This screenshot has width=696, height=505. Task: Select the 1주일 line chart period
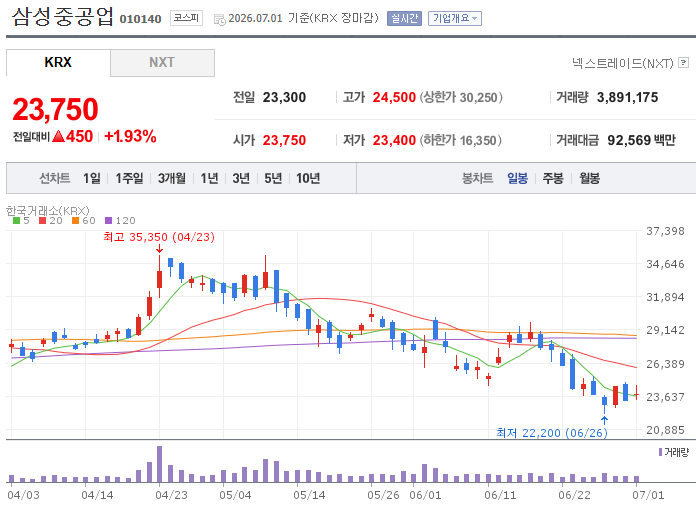click(x=129, y=178)
